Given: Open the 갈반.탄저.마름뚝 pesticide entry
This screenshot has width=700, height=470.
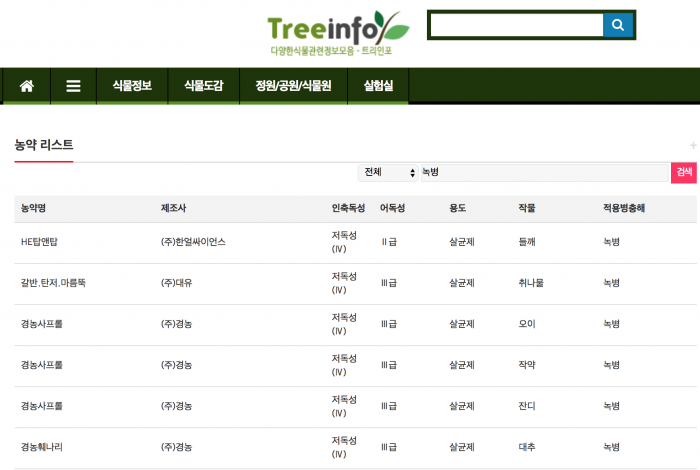Looking at the screenshot, I should 53,283.
